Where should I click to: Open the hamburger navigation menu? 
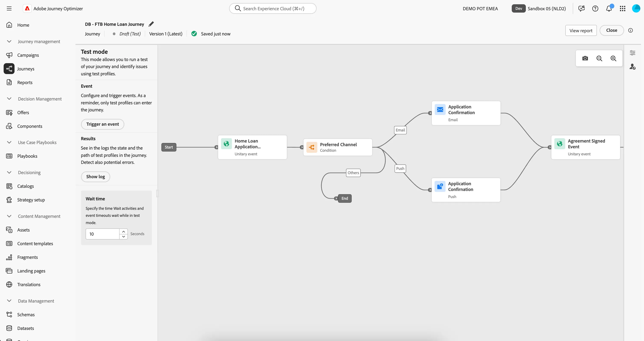pos(9,9)
